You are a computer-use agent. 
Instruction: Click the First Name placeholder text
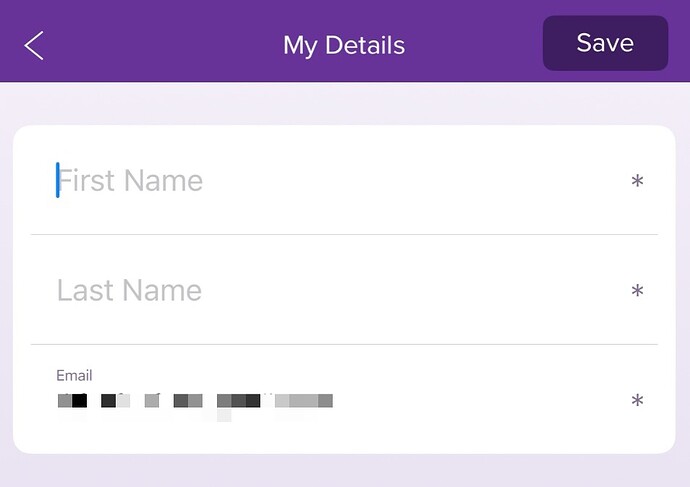[130, 180]
